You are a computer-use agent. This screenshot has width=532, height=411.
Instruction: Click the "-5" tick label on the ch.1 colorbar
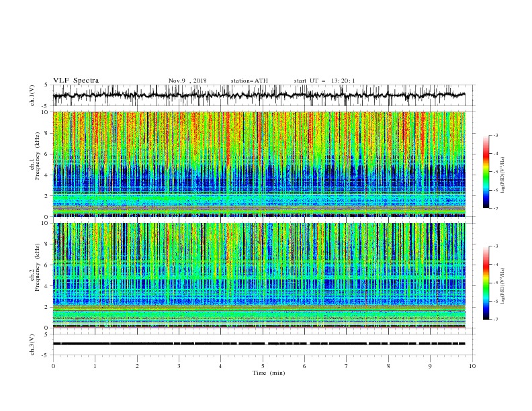496,172
